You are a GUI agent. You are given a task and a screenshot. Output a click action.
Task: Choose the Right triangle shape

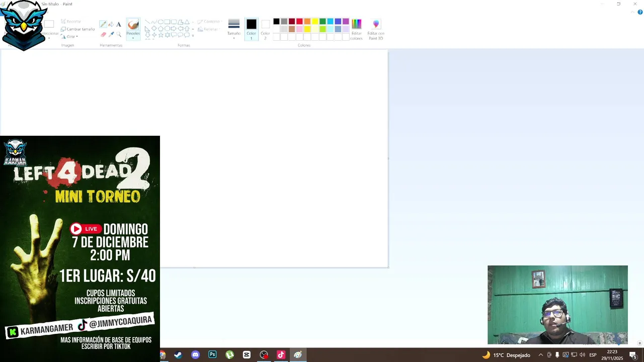pos(147,29)
